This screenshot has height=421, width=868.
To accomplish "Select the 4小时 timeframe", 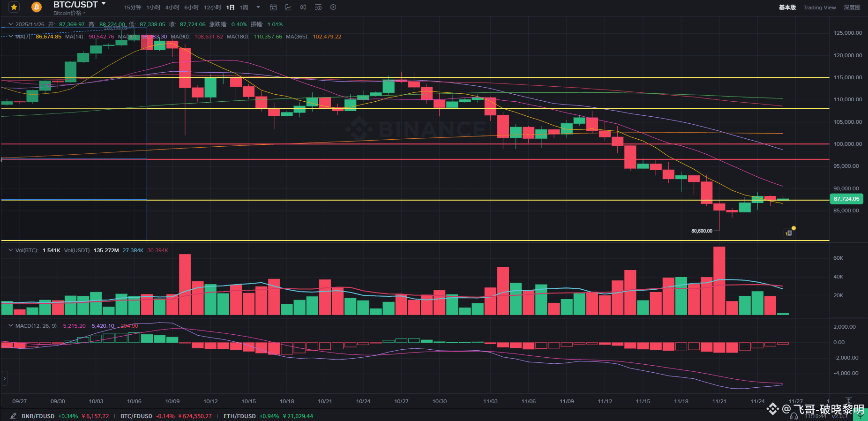I will coord(172,8).
